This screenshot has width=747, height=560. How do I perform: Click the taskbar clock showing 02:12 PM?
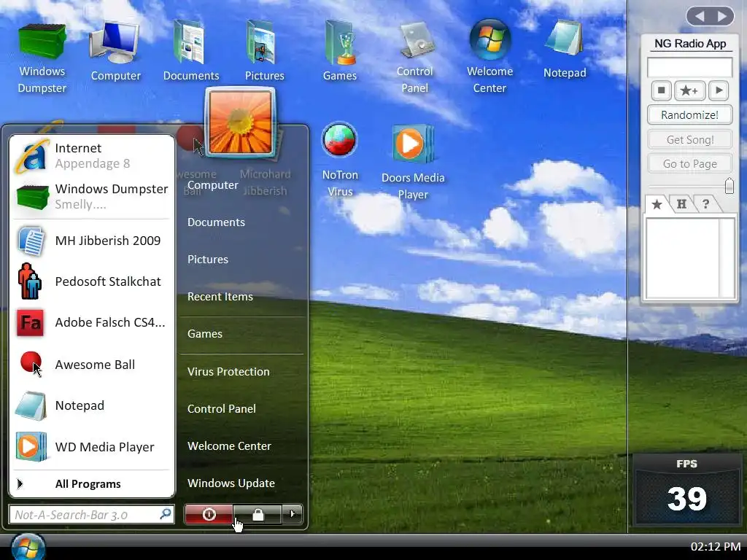(x=716, y=547)
